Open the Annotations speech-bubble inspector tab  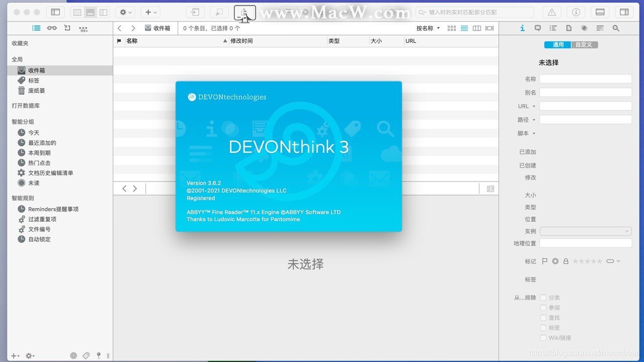coord(538,28)
